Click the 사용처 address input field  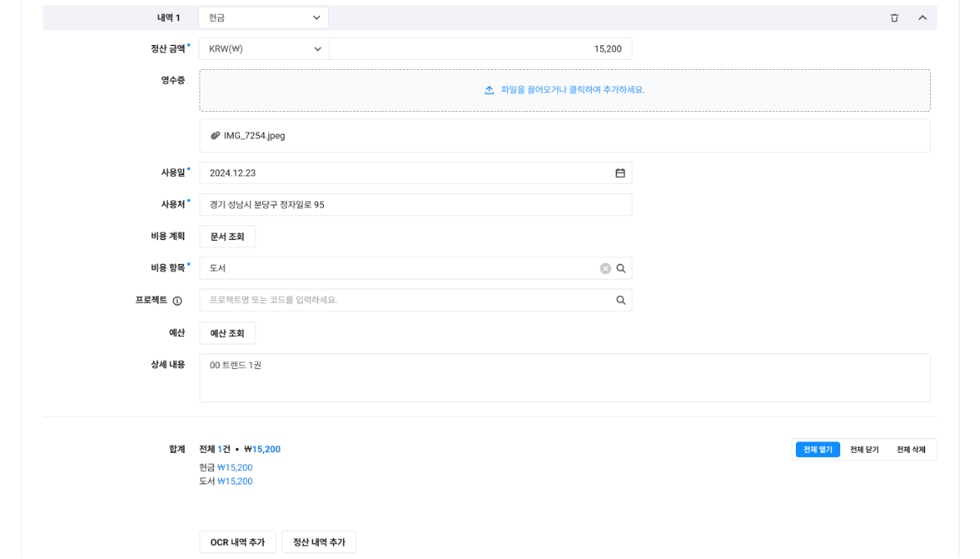pos(415,205)
